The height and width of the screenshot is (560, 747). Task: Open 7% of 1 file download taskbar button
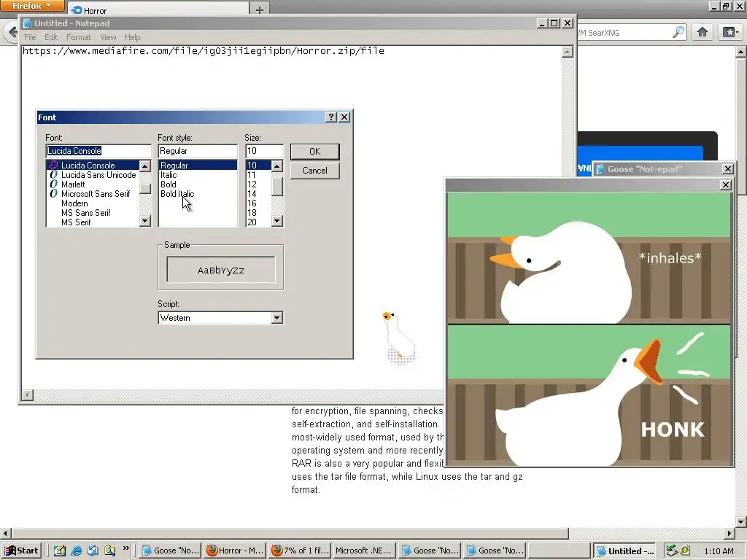click(x=300, y=551)
